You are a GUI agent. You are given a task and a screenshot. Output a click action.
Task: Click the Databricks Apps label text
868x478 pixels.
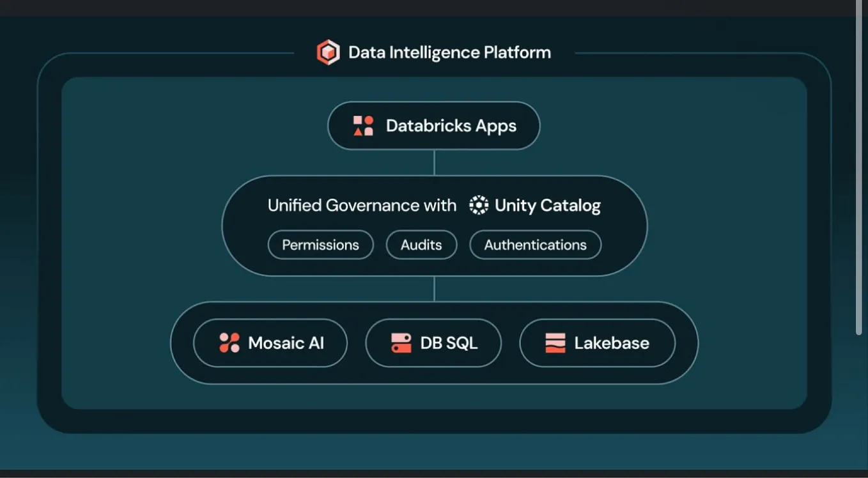tap(451, 125)
